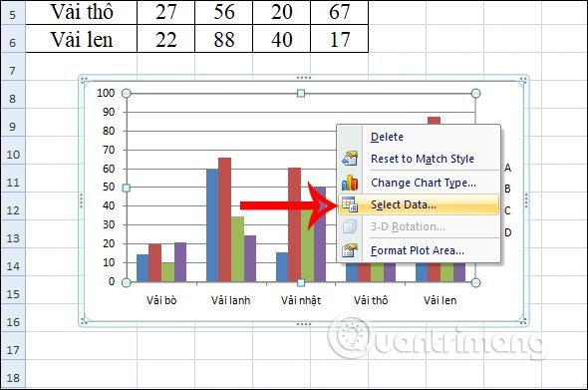Click the Select Data icon
Screen dimensions: 588x390
point(350,204)
